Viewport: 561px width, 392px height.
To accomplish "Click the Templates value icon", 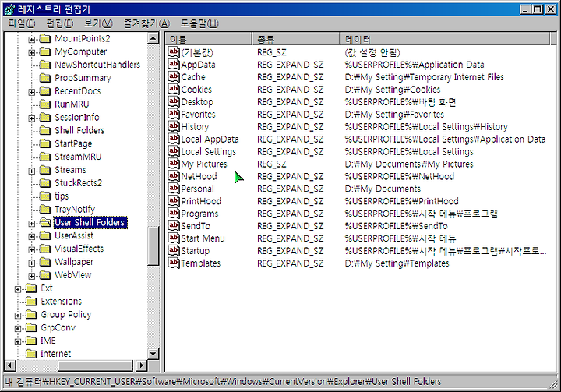I will [174, 263].
